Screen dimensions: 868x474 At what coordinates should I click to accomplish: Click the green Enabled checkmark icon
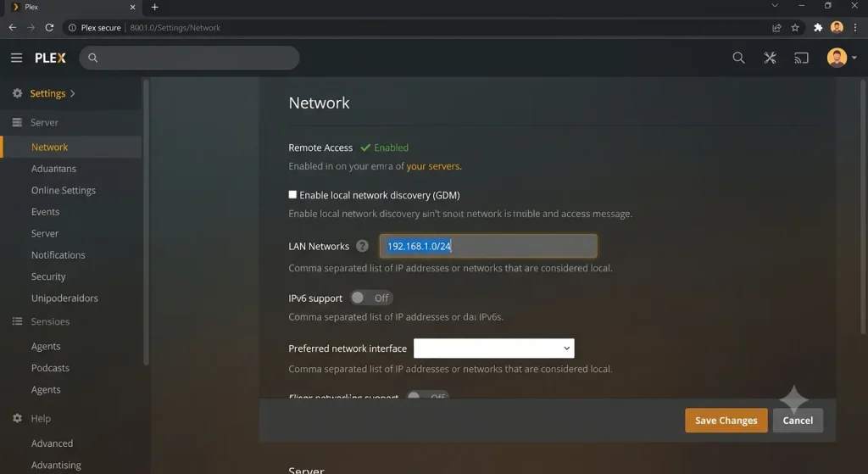[x=365, y=148]
